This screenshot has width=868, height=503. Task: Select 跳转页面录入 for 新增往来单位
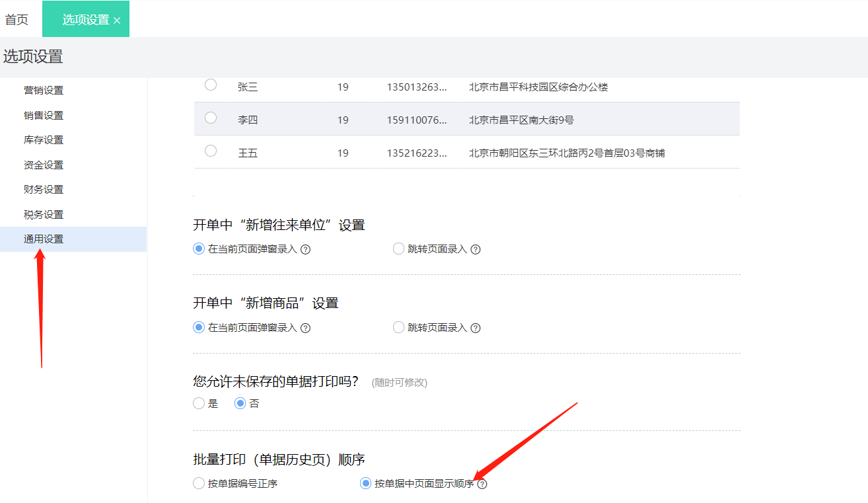398,249
